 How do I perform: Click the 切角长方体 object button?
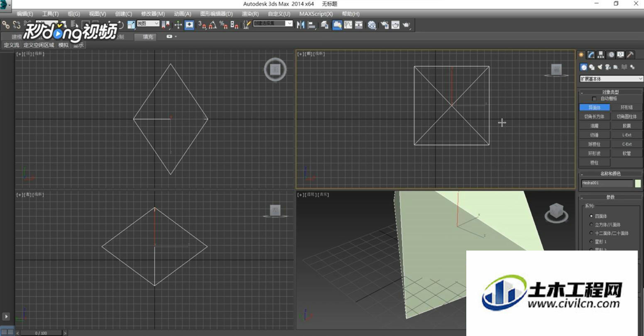pyautogui.click(x=594, y=117)
